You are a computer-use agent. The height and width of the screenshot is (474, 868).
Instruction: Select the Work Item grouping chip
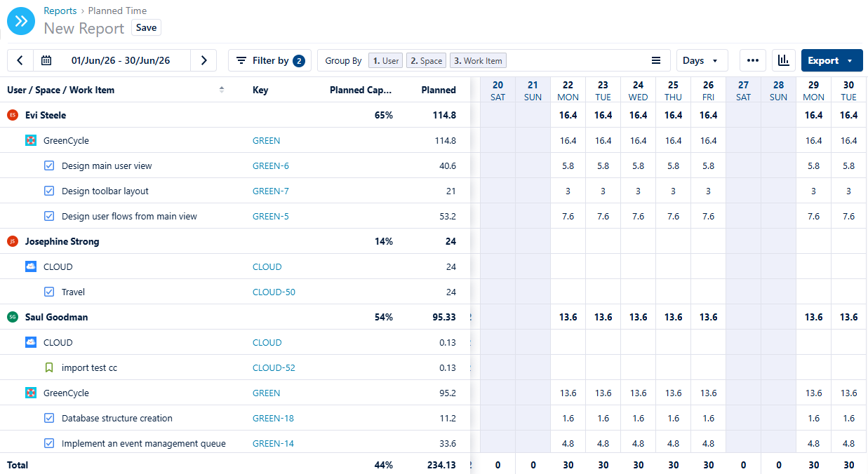tap(478, 60)
